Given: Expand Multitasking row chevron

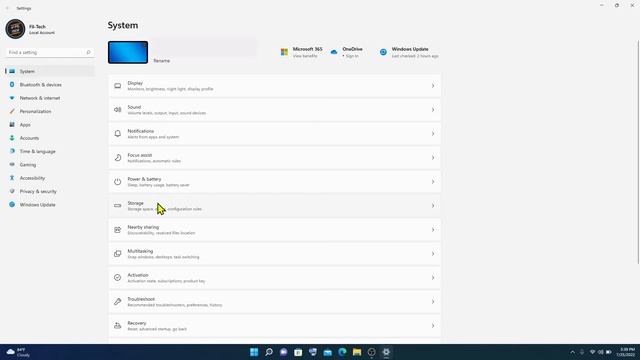Looking at the screenshot, I should point(433,254).
